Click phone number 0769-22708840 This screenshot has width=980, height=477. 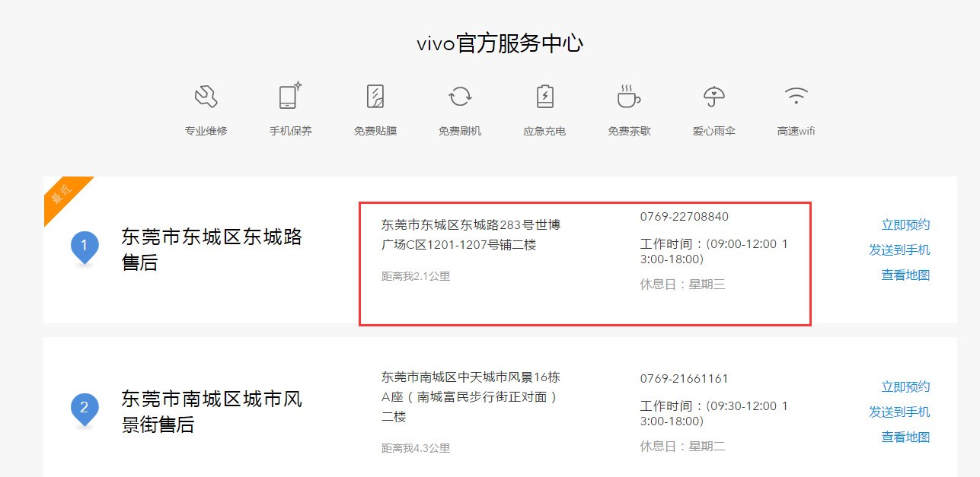tap(685, 217)
